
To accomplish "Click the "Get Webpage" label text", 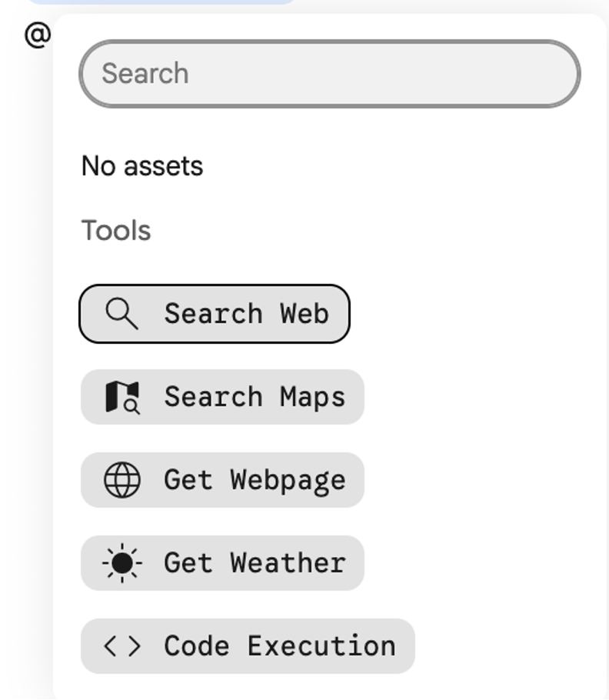I will tap(255, 480).
